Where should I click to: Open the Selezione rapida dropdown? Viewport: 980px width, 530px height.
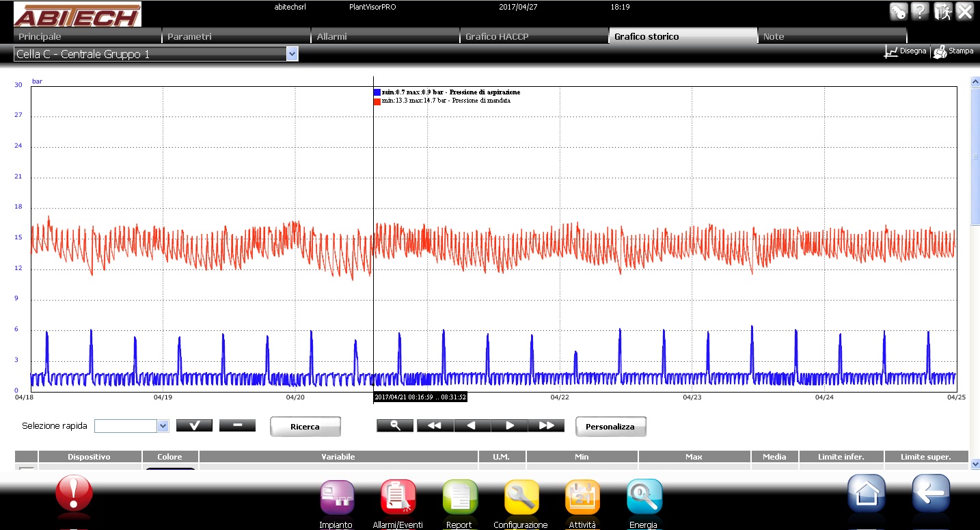pos(162,426)
